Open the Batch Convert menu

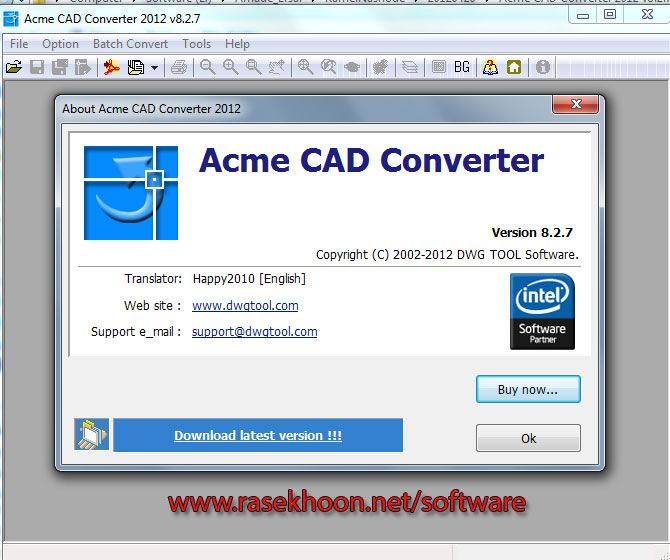130,44
